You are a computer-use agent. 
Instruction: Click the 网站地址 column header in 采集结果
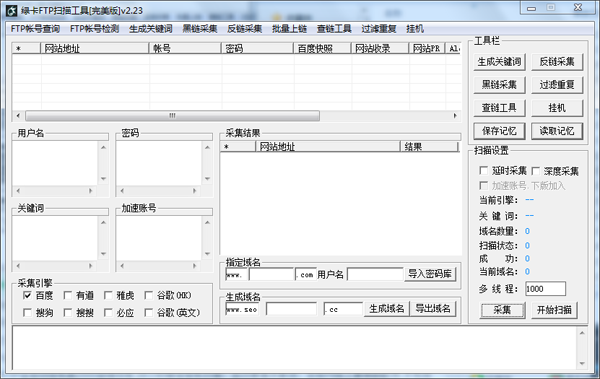point(328,147)
